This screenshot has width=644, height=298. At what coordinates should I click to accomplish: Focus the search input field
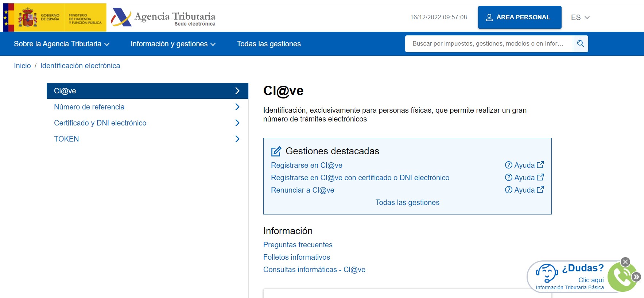pos(489,44)
